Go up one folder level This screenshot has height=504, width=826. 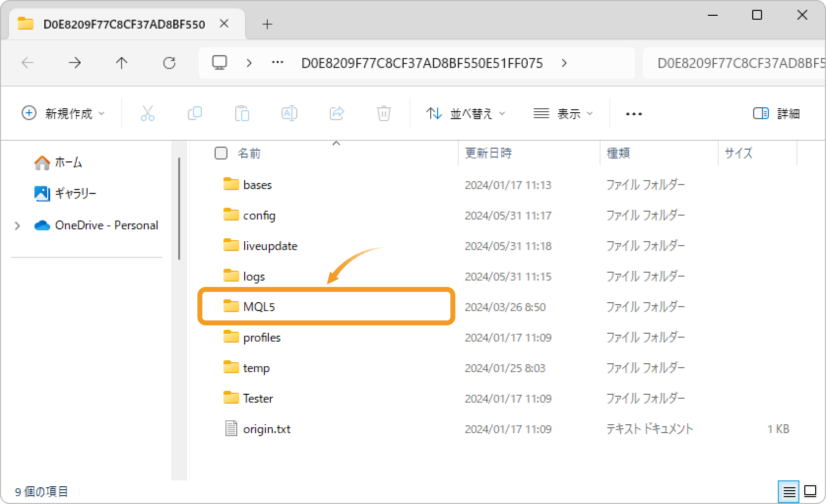tap(122, 63)
